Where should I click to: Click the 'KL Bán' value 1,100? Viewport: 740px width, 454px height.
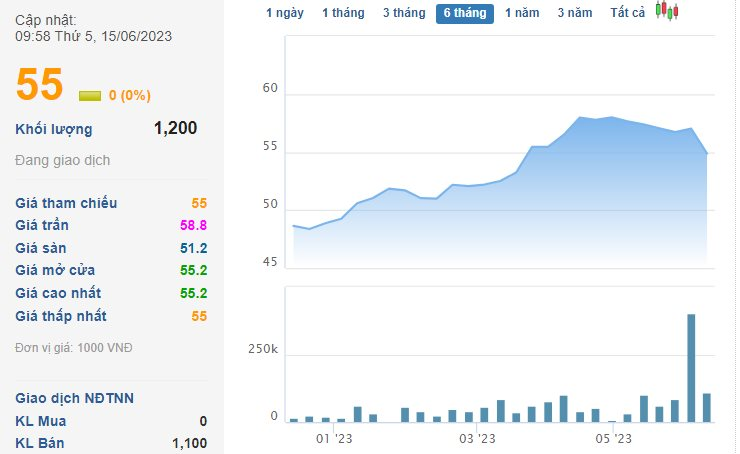point(189,443)
